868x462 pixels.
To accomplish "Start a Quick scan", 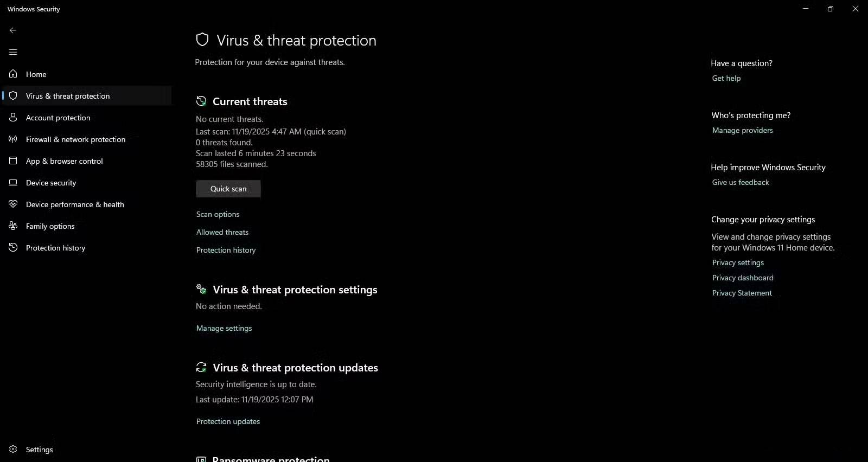I will pos(228,189).
